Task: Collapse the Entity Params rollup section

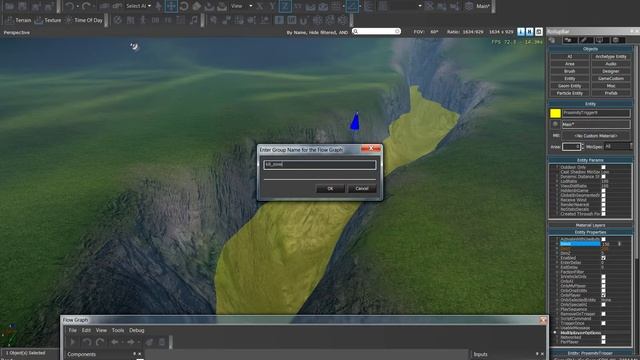Action: [590, 160]
